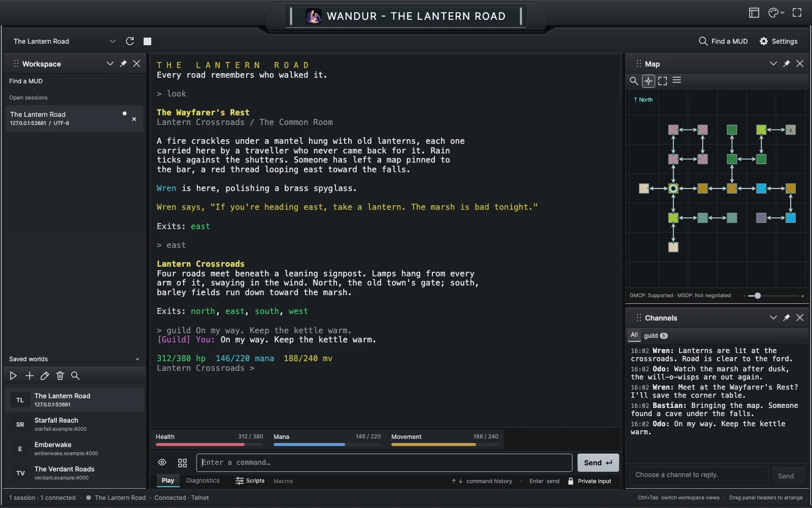812x508 pixels.
Task: Click the map search magnifier icon
Action: tap(634, 81)
